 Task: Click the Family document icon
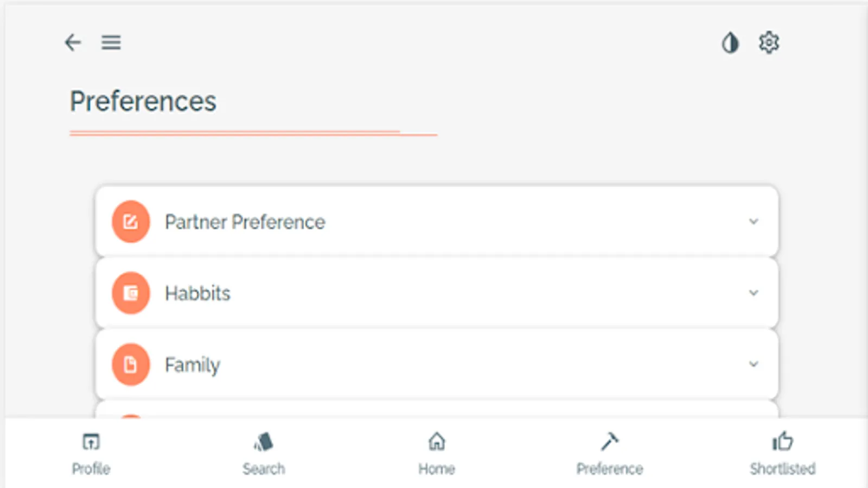pyautogui.click(x=131, y=364)
